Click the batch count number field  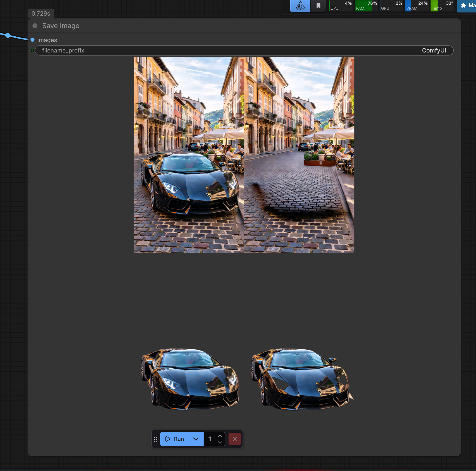click(x=210, y=439)
